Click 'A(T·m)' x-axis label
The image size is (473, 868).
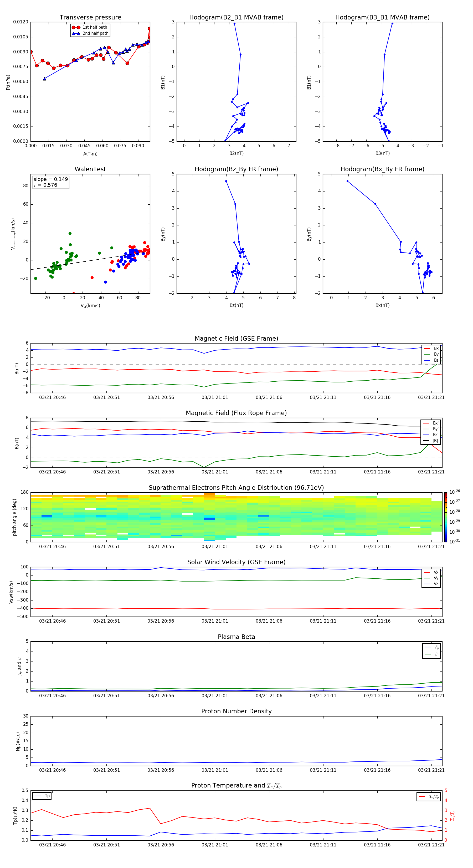[90, 154]
